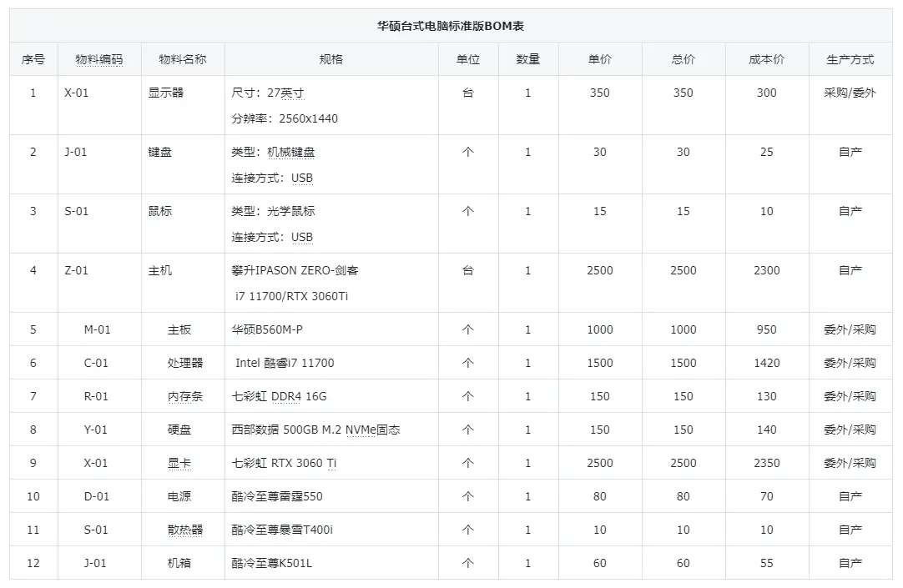
Task: Click the table title 华硕台式电脑标准版BOM表
Action: pos(451,26)
